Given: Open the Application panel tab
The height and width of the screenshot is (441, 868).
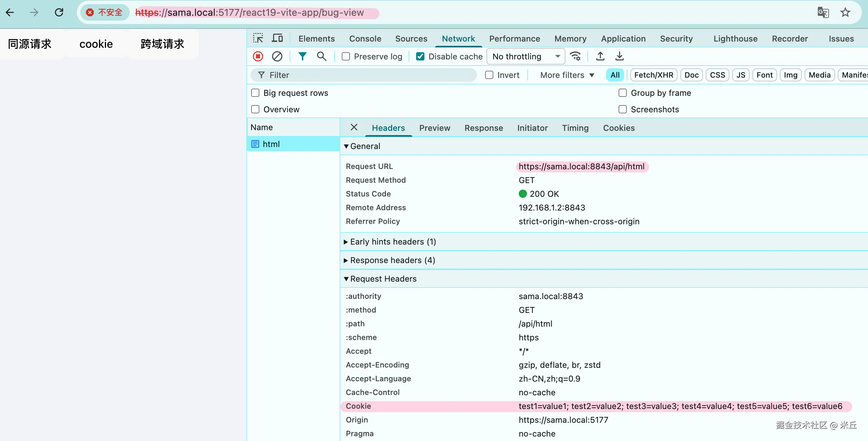Looking at the screenshot, I should [x=623, y=38].
